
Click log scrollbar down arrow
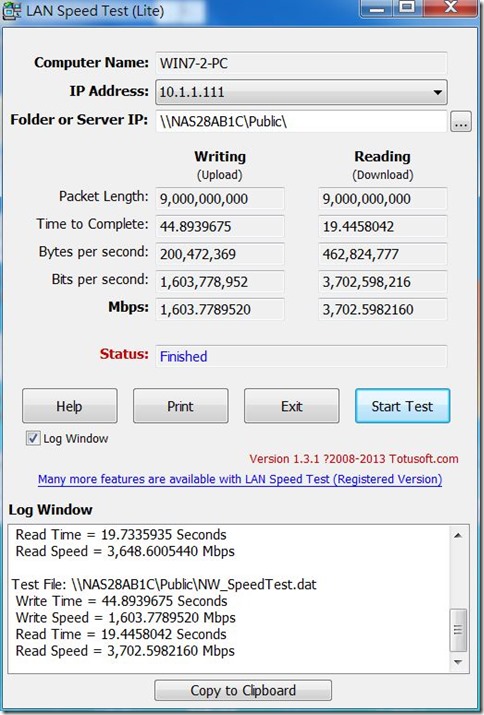pyautogui.click(x=458, y=662)
